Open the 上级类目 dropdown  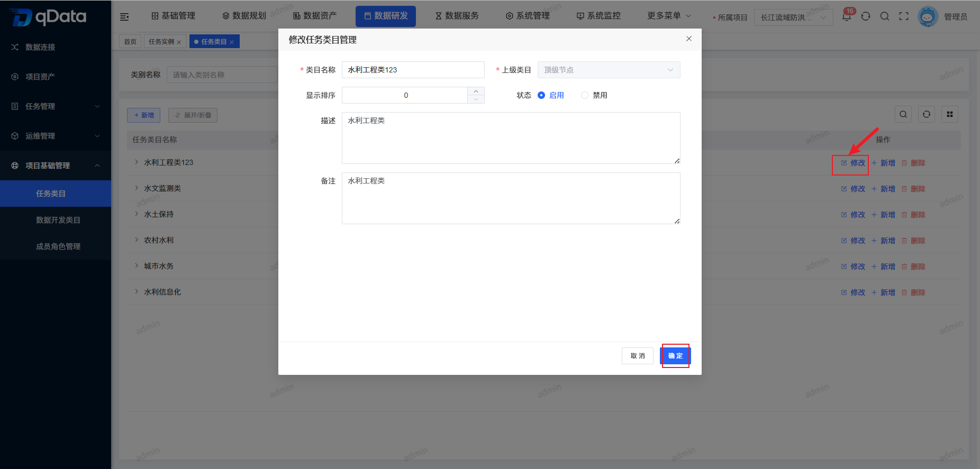pos(609,70)
